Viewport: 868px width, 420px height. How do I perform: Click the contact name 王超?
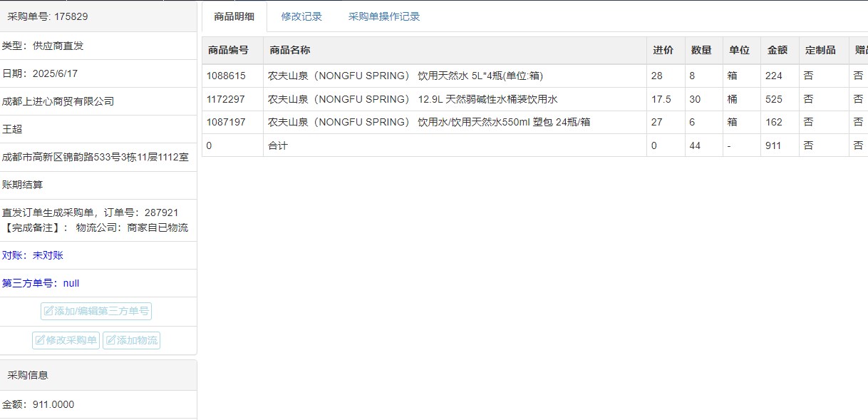tap(12, 129)
